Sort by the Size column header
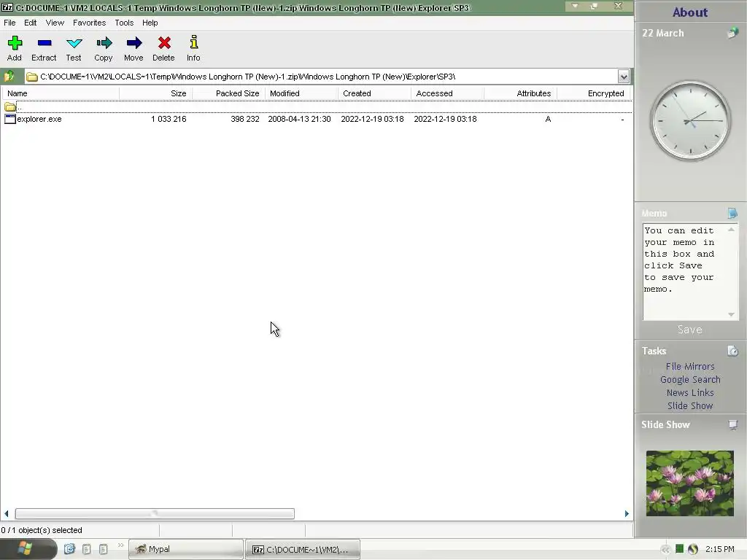 156,93
